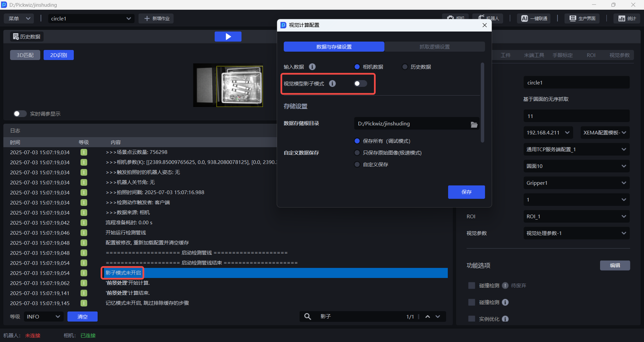Viewport: 644px width, 342px height.
Task: Jump to next search result with down arrow
Action: (x=438, y=317)
